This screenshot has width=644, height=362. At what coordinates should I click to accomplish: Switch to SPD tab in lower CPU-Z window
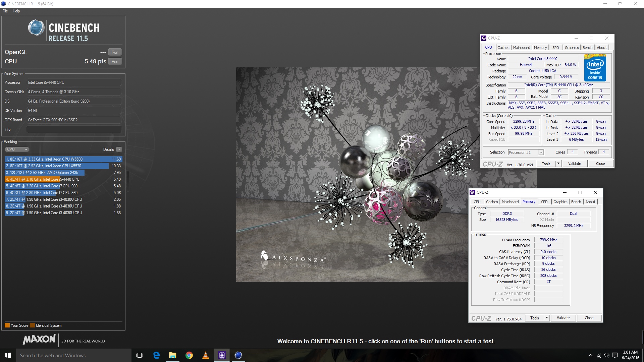click(544, 202)
